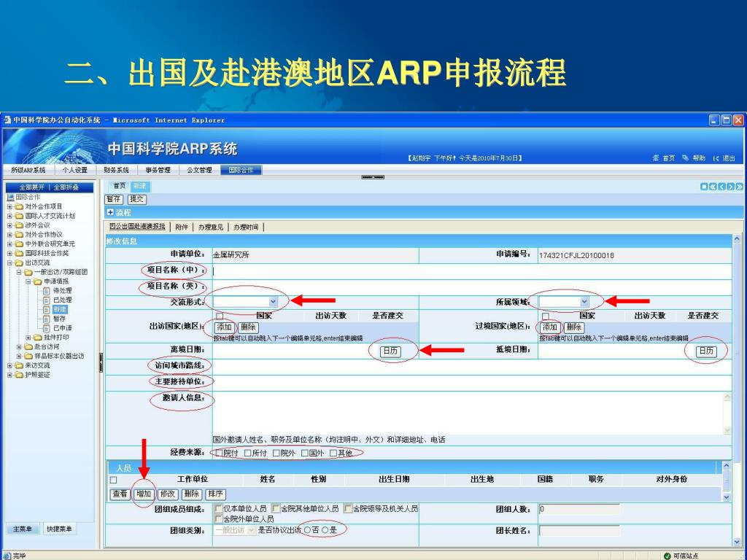Image resolution: width=747 pixels, height=560 pixels.
Task: Click the Internet Explorer title bar icon
Action: [x=7, y=120]
